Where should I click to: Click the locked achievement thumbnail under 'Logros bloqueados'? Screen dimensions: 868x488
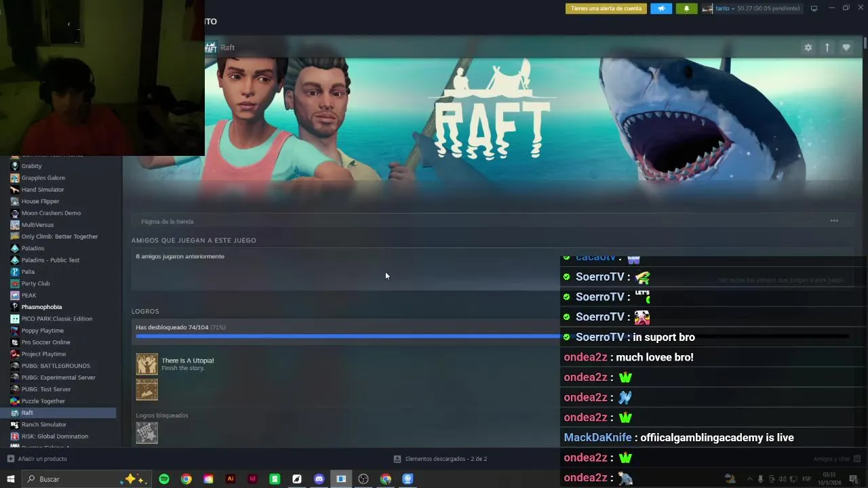[146, 432]
